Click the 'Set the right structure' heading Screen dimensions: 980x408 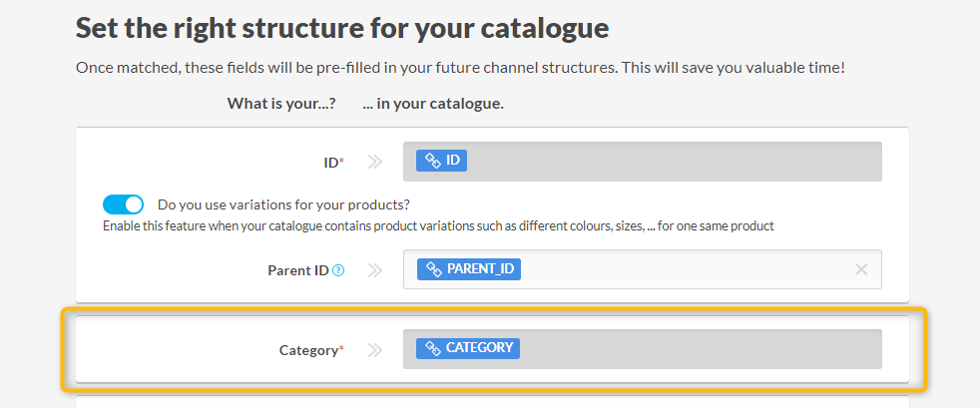click(342, 28)
